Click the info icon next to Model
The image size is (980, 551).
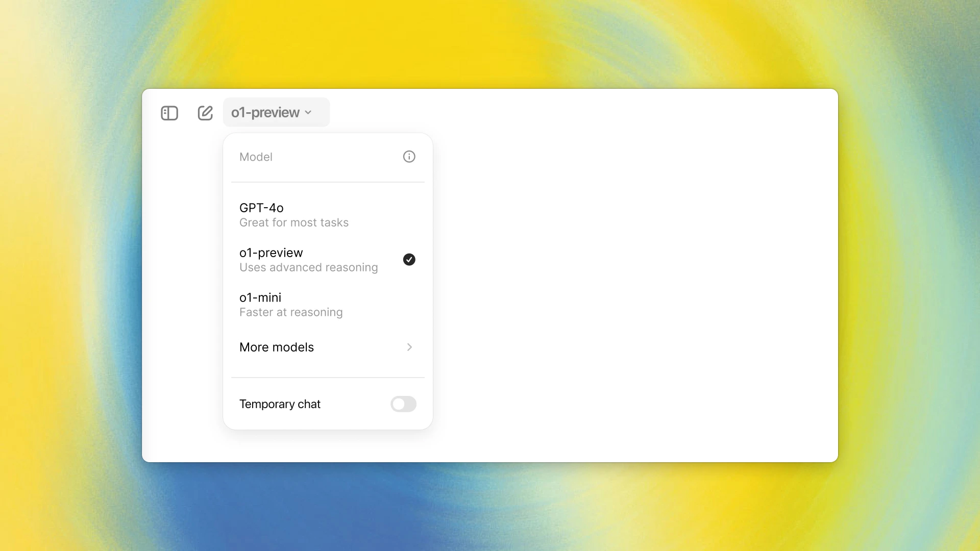[x=409, y=157]
